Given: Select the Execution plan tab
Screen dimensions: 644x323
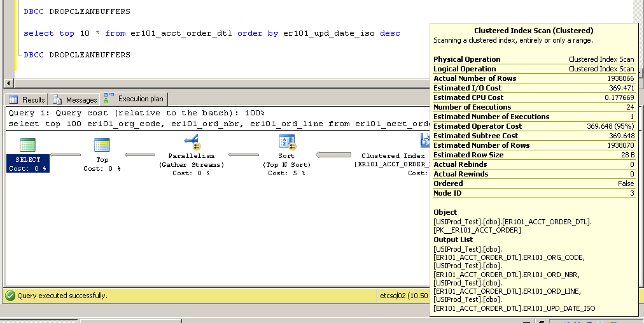Looking at the screenshot, I should coord(134,99).
